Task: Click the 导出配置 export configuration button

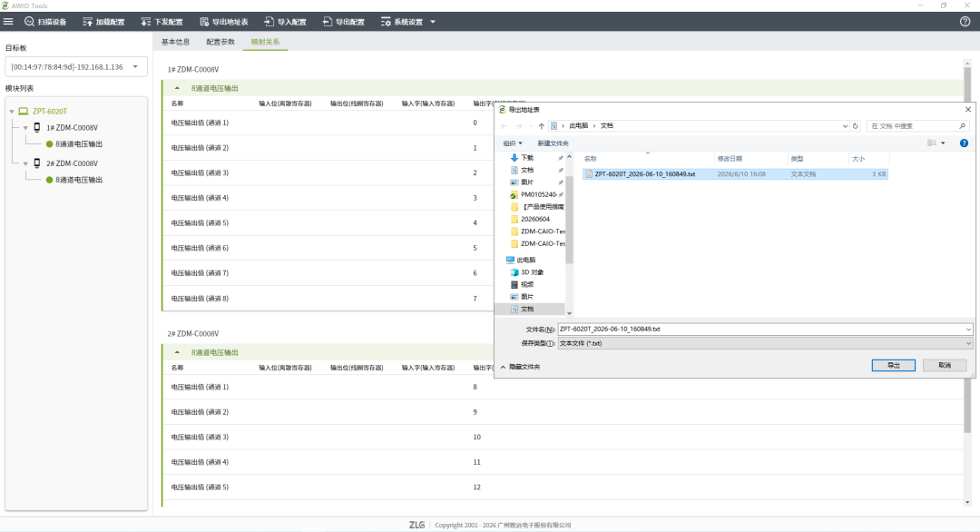Action: click(x=343, y=22)
